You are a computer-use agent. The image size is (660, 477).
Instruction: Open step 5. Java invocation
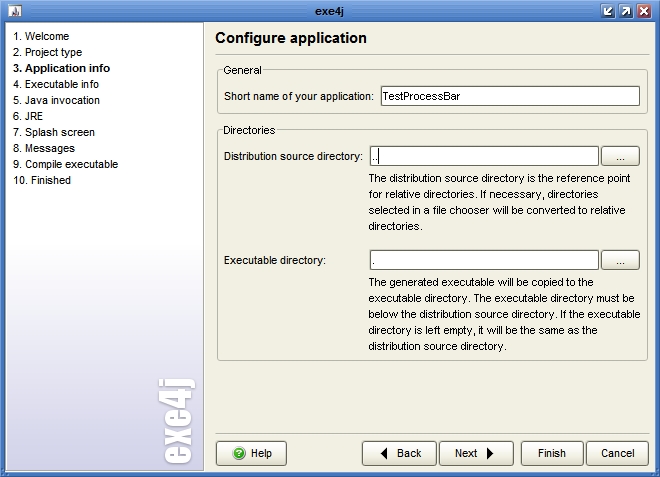click(56, 100)
